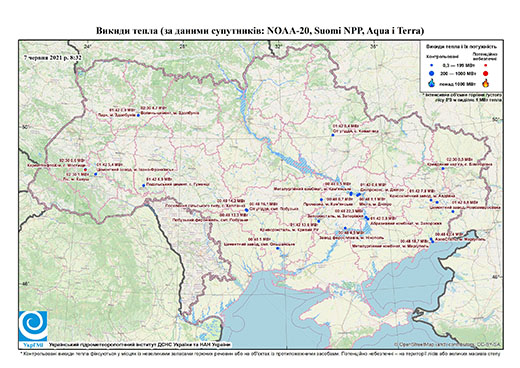Image resolution: width=520 pixels, height=368 pixels.
Task: Select the blue marker at Дніпро city
Action: point(359,195)
